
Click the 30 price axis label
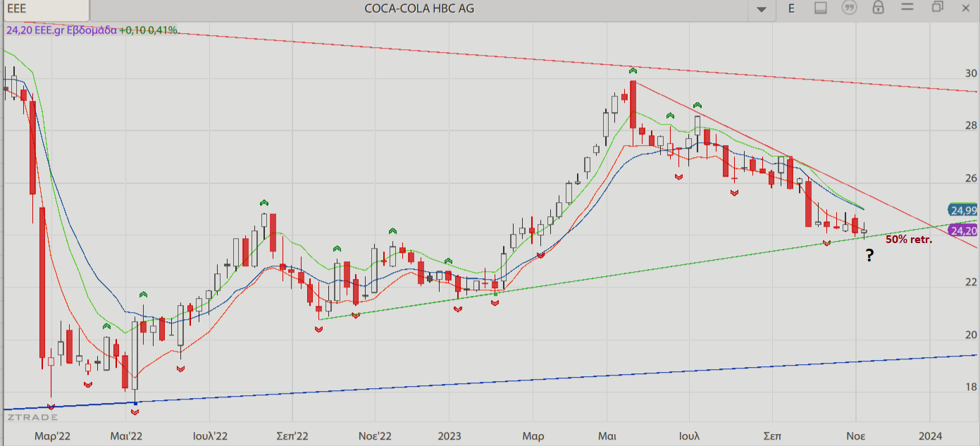(972, 74)
